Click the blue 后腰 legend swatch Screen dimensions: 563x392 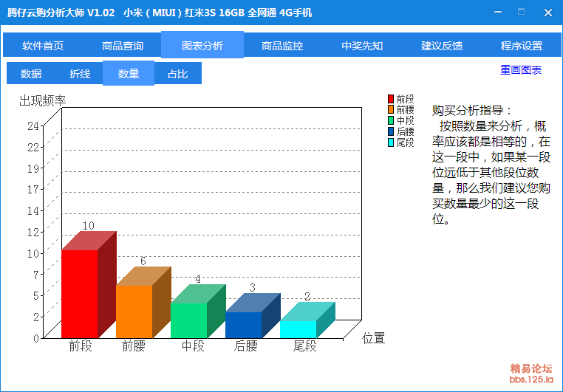(x=391, y=131)
